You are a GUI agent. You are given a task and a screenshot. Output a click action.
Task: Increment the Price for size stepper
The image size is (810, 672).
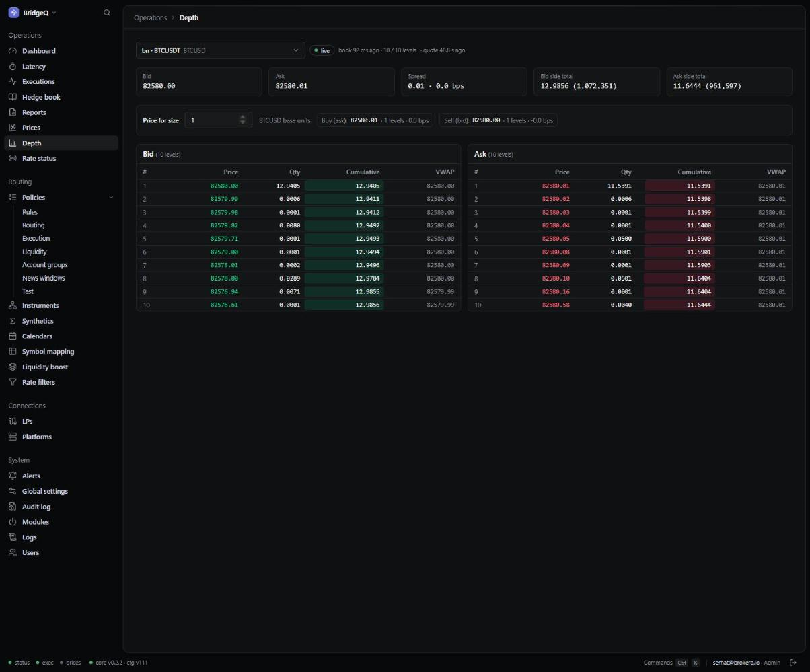pos(243,118)
